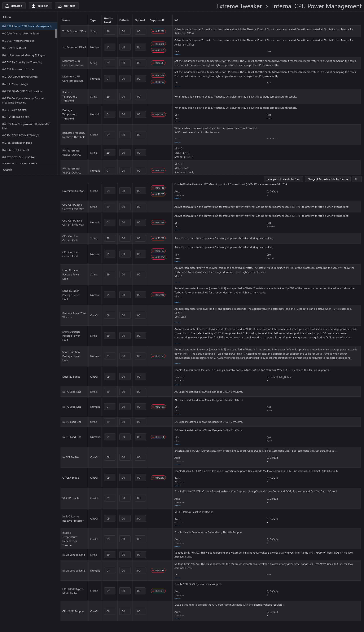This screenshot has height=632, width=364.
Task: Toggle suppress-if chip 0x7CFCC
Action: point(158,257)
